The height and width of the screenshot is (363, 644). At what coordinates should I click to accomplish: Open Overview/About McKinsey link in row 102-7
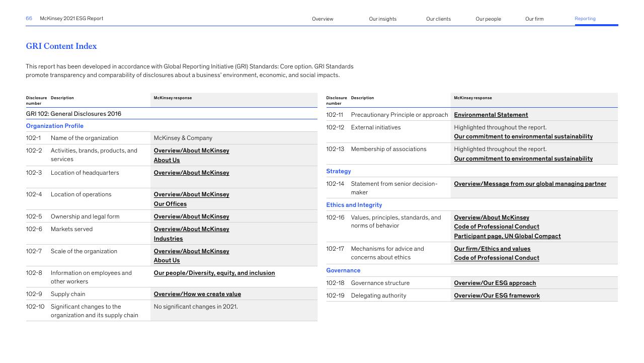[191, 251]
